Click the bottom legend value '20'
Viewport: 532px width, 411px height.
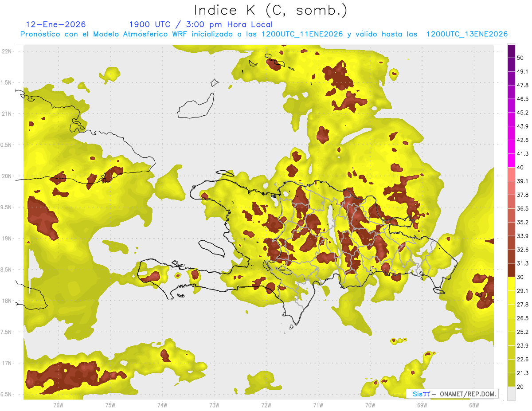521,387
